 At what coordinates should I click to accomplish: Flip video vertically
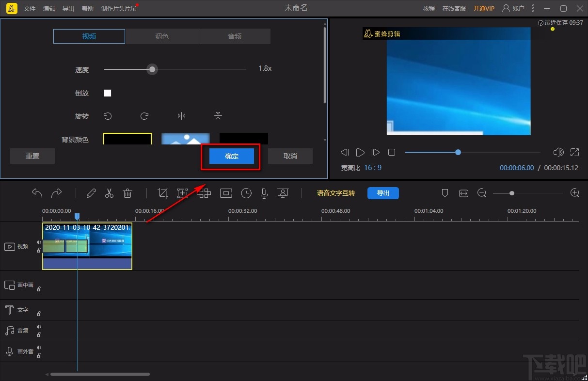point(218,116)
